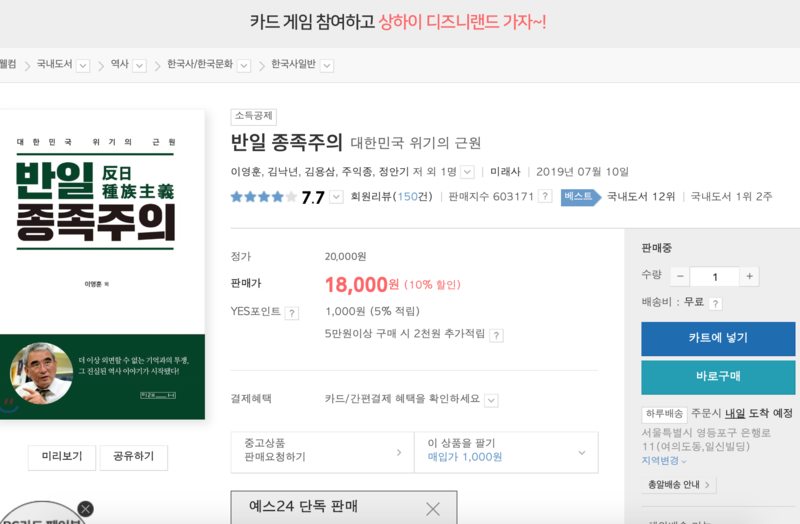Click help icon next to 2천원 추가적립
Viewport: 800px width, 524px height.
(x=496, y=335)
